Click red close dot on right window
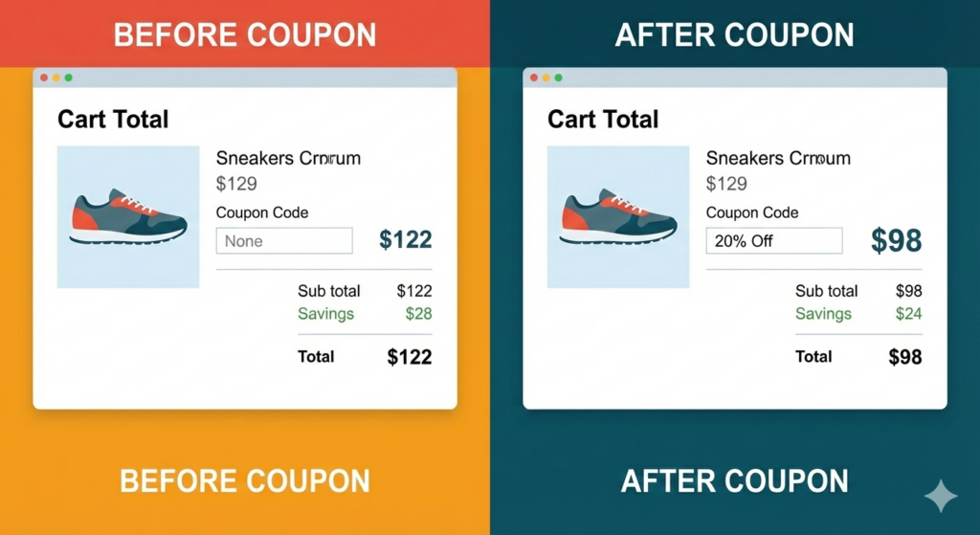This screenshot has width=980, height=535. [534, 78]
